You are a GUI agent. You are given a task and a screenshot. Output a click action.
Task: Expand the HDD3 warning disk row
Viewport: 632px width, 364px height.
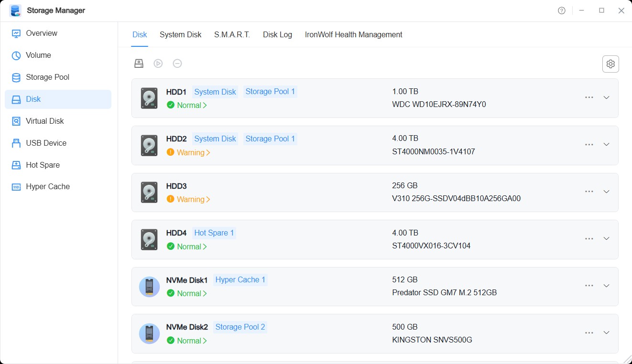coord(606,192)
